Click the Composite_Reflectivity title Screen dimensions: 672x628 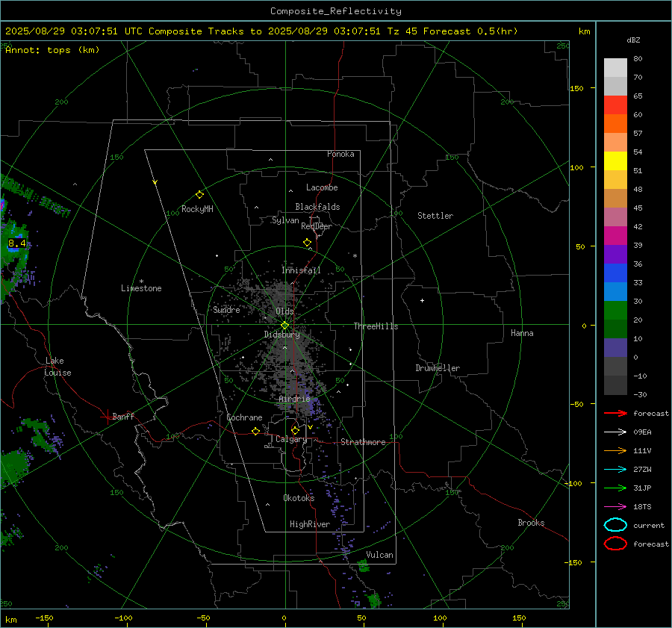click(336, 11)
